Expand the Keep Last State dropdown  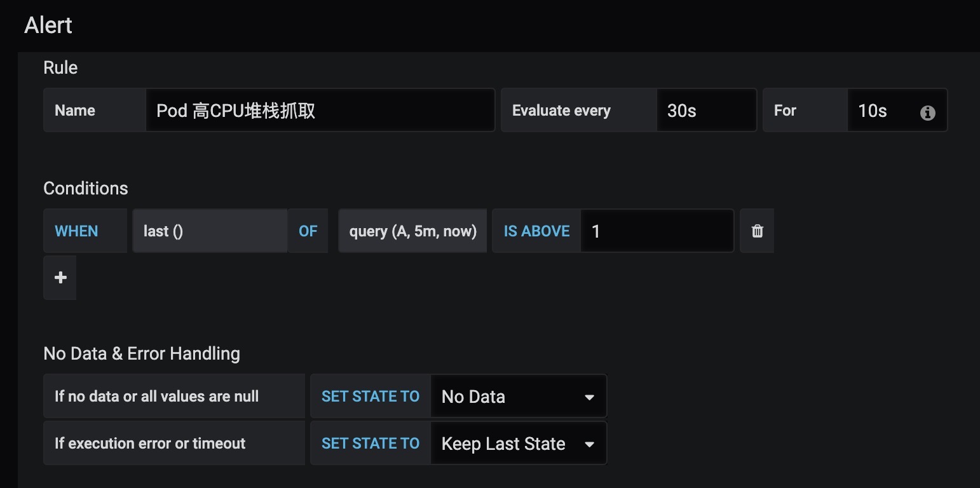pyautogui.click(x=518, y=444)
